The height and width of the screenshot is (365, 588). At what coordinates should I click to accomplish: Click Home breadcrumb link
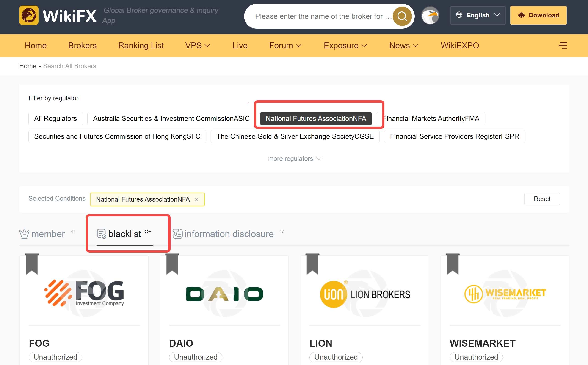click(28, 66)
